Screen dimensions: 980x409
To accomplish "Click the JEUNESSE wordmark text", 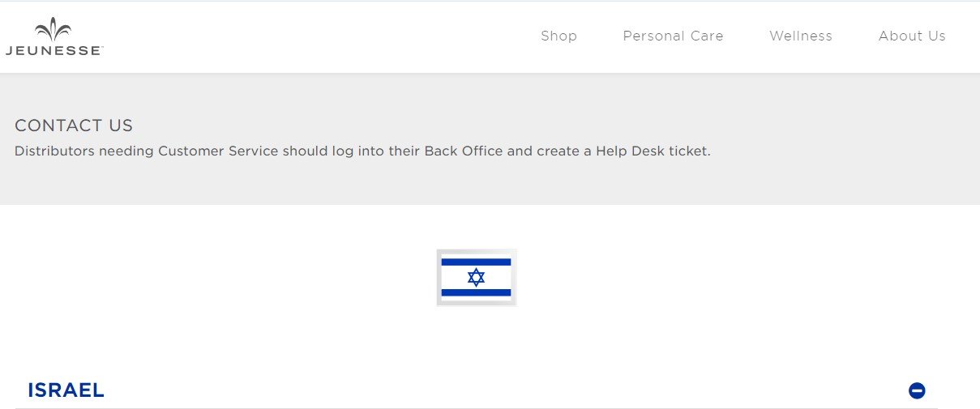I will [53, 50].
